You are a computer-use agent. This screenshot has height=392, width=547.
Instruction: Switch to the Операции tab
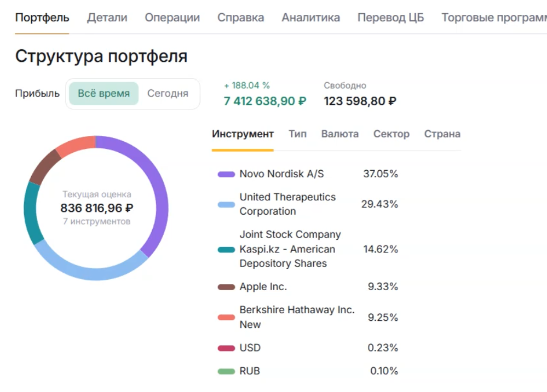[x=171, y=18]
